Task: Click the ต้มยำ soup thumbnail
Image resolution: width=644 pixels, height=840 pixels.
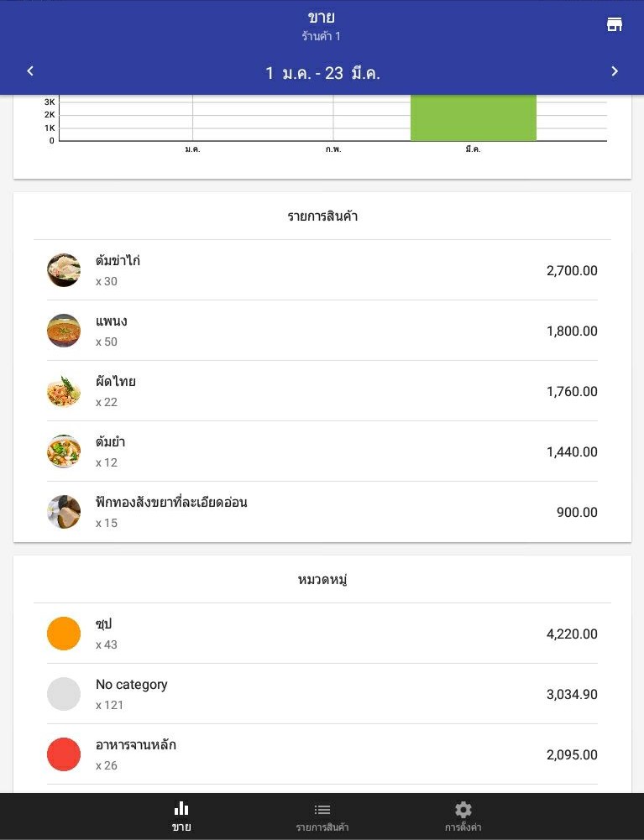Action: pyautogui.click(x=64, y=451)
